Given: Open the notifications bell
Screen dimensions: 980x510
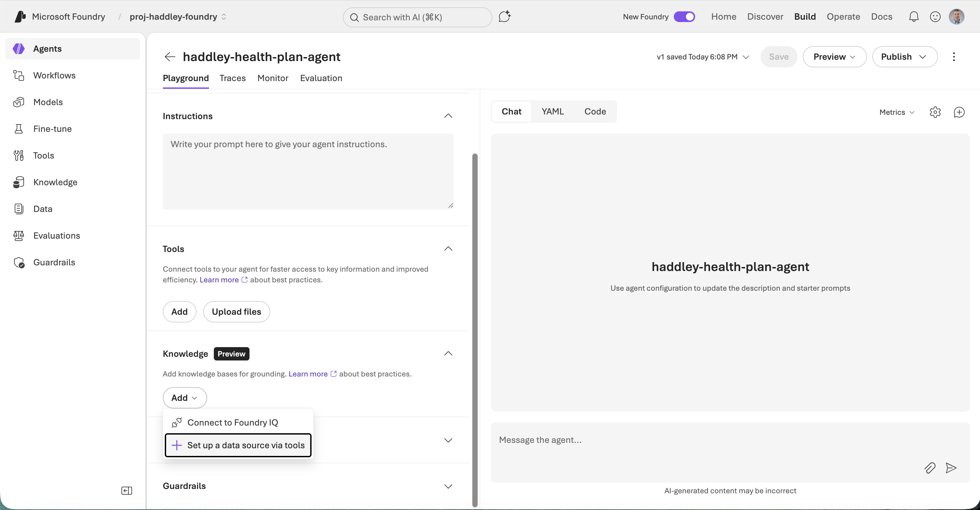Looking at the screenshot, I should point(914,16).
